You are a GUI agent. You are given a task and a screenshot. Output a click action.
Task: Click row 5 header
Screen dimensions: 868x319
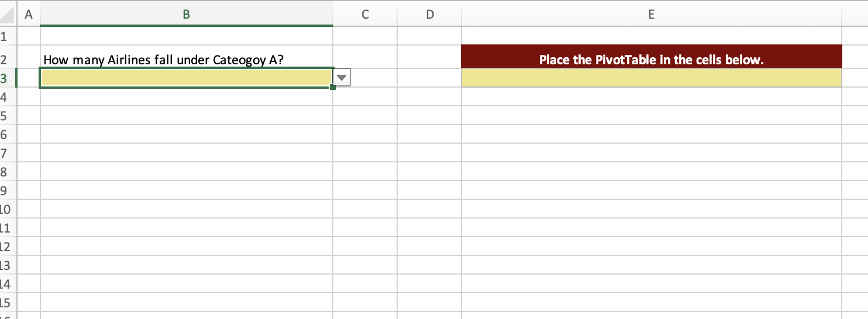point(5,116)
